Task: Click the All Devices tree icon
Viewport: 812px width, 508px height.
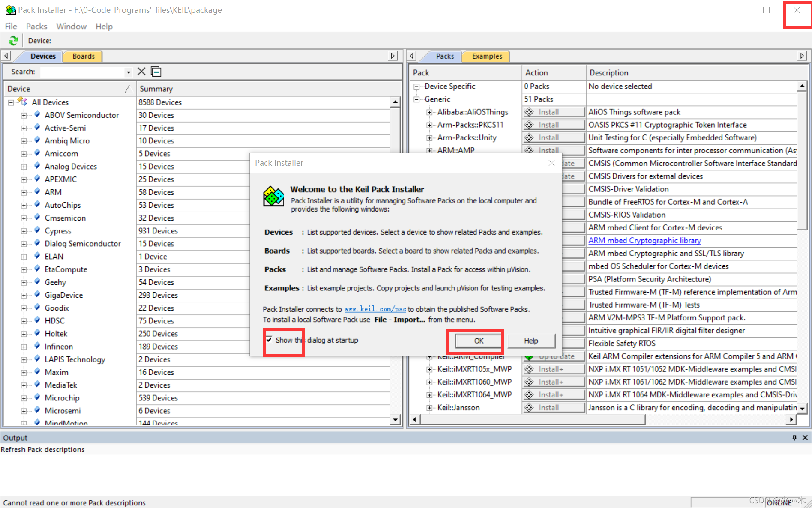Action: pos(23,102)
